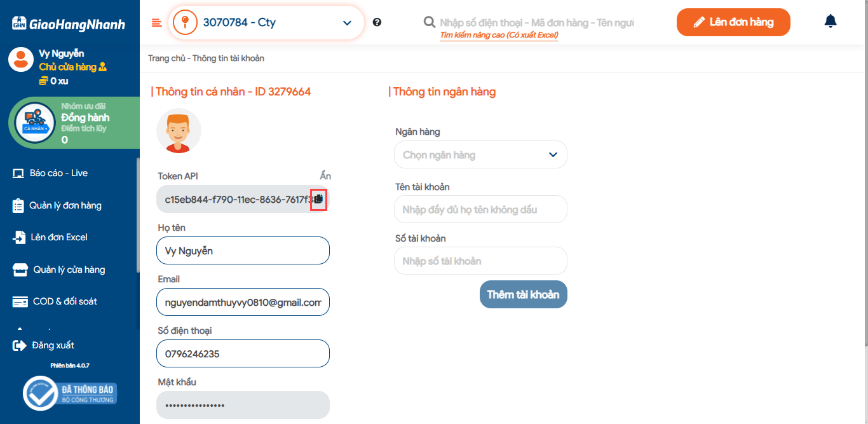Click the Lên đơn hàng button
868x424 pixels.
(733, 22)
